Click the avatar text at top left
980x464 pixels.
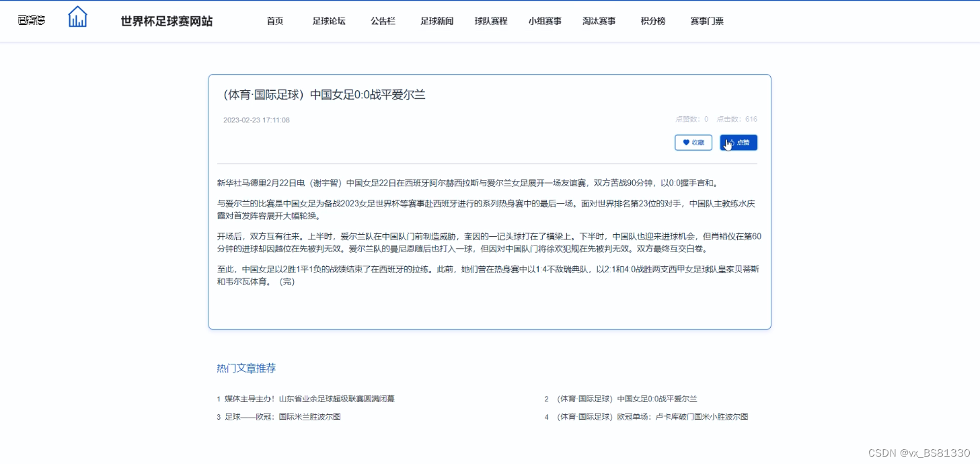(x=32, y=20)
